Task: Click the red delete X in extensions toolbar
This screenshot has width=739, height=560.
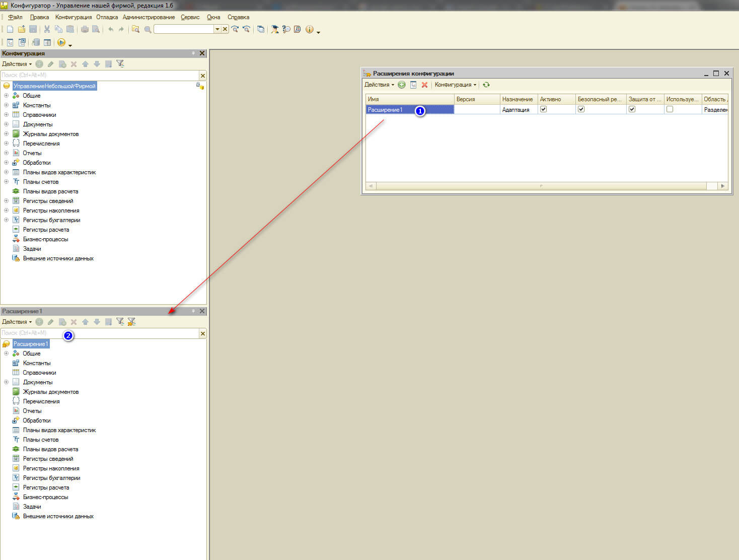Action: [424, 85]
